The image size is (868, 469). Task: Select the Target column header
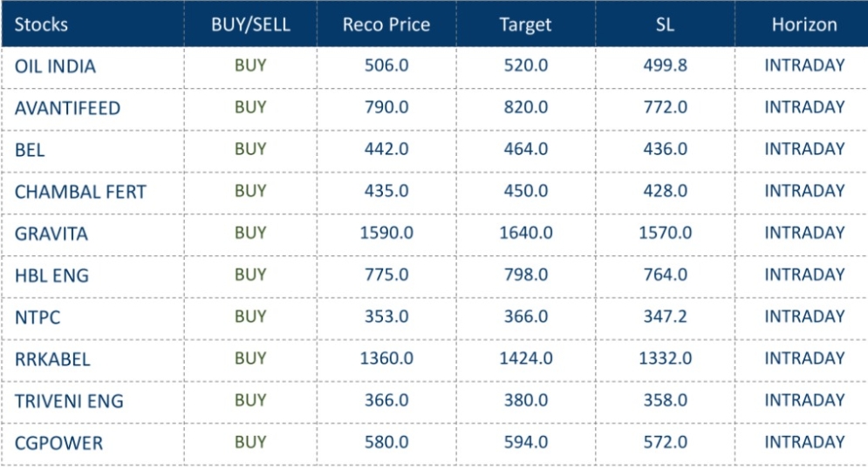(525, 24)
